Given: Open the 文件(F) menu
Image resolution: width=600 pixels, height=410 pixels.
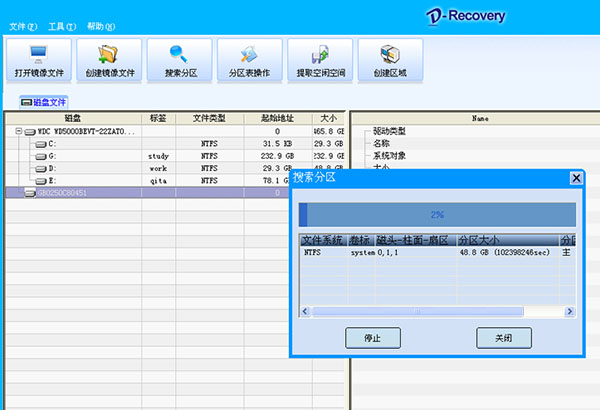Looking at the screenshot, I should point(23,26).
